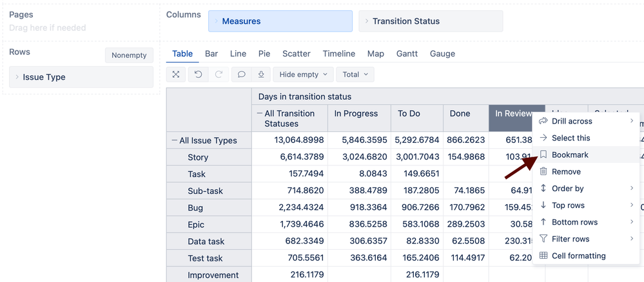The width and height of the screenshot is (644, 282).
Task: Click the fullscreen expand arrows icon
Action: (x=176, y=74)
